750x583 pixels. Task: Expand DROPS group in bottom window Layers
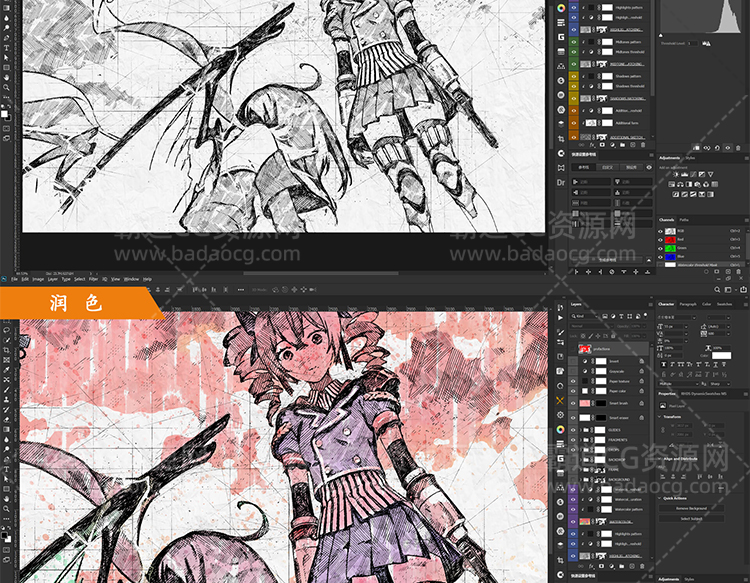click(x=581, y=450)
